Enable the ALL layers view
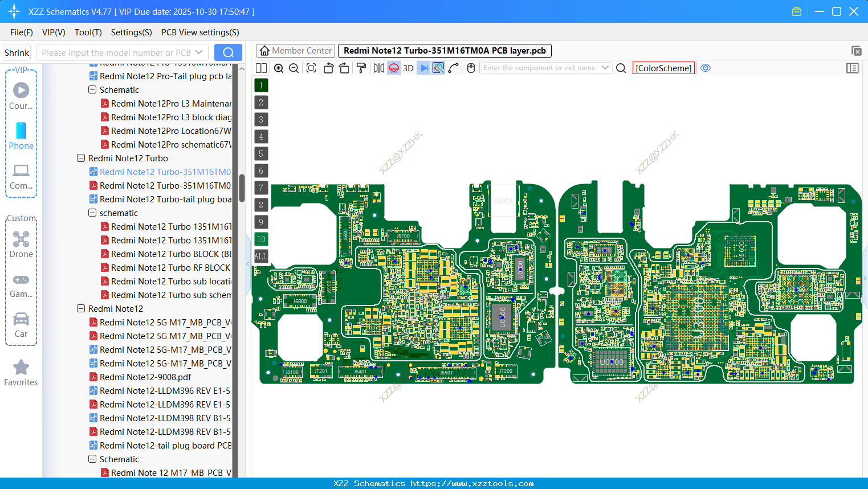This screenshot has height=489, width=868. [261, 256]
